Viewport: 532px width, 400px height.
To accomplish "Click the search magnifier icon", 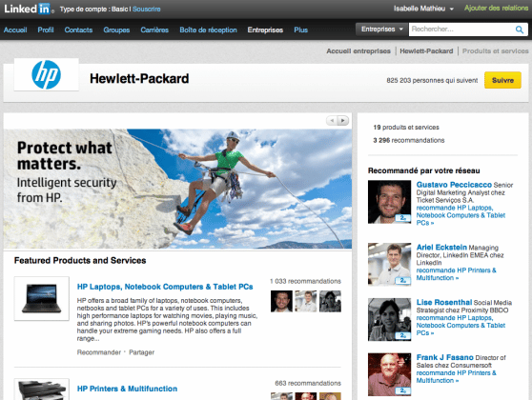I will (x=519, y=30).
